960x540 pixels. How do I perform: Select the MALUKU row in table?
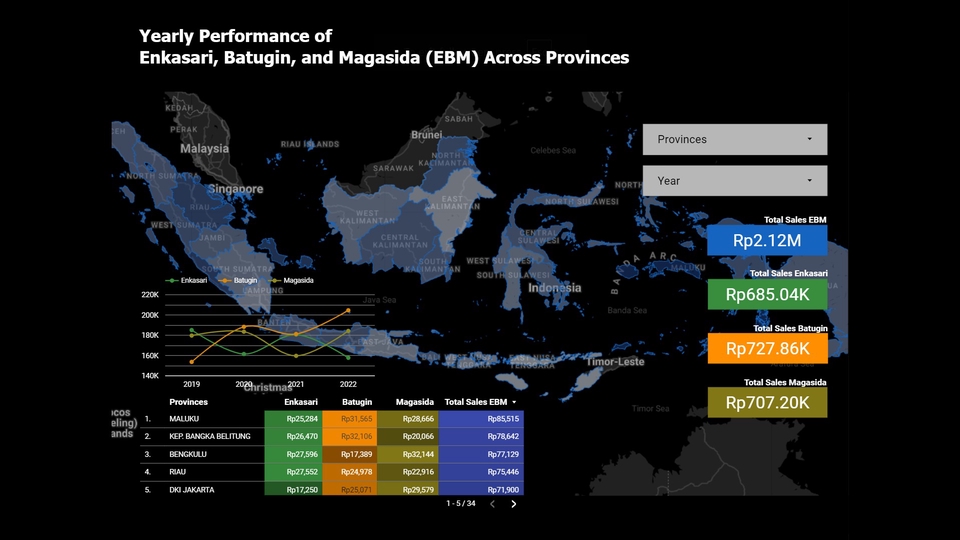[332, 419]
